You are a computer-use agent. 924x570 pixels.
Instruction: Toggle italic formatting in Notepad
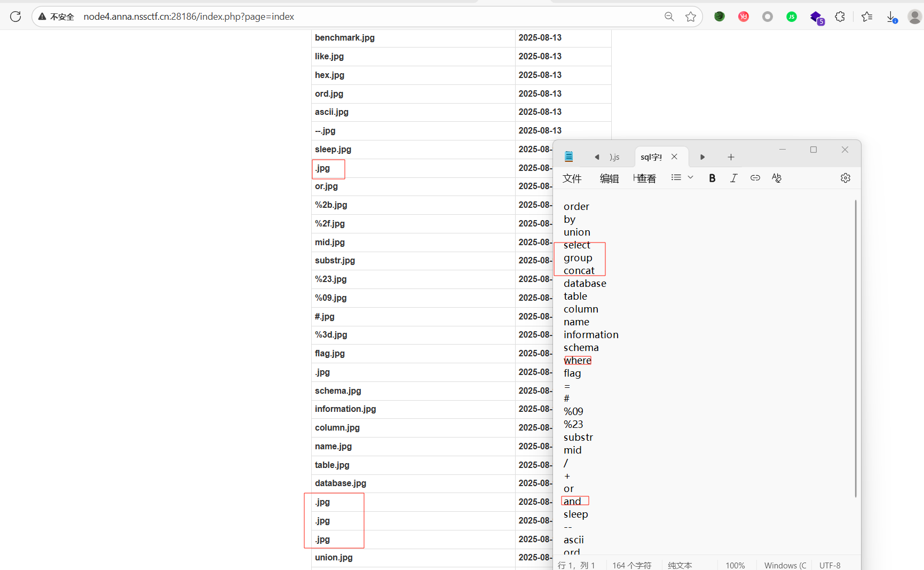(x=733, y=178)
